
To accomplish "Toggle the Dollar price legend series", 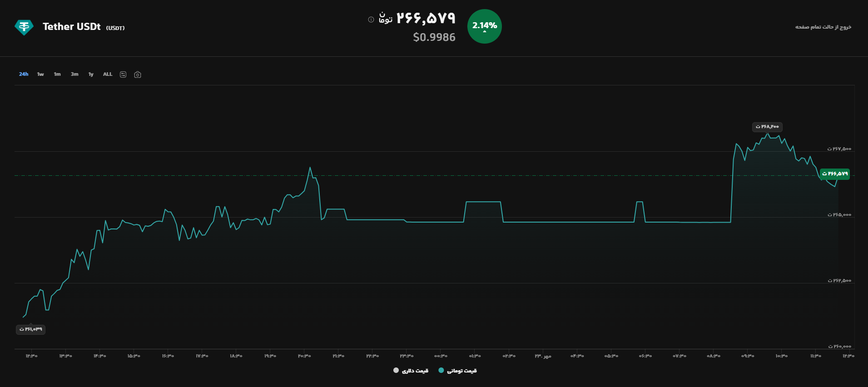I will click(411, 371).
